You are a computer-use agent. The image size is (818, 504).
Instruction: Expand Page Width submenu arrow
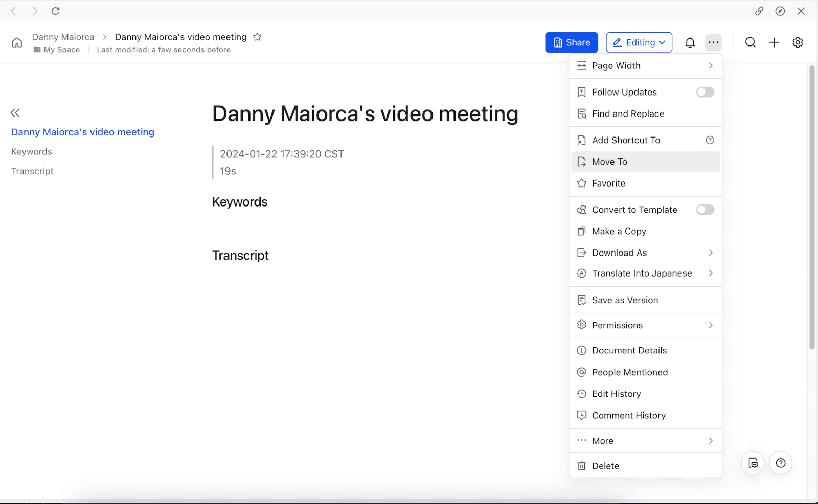click(711, 65)
